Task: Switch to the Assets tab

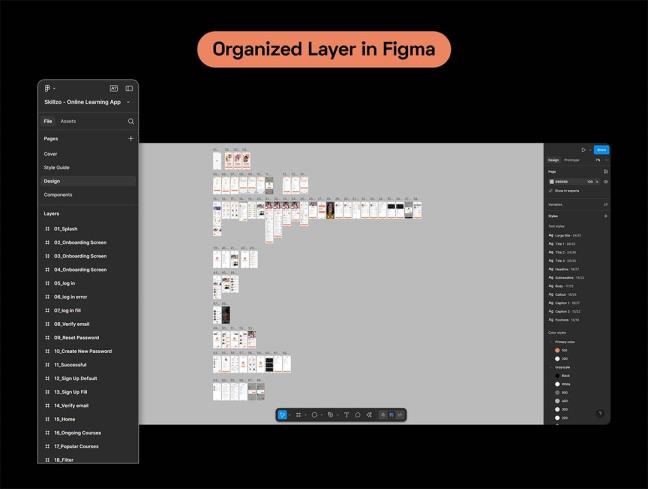Action: (x=68, y=121)
